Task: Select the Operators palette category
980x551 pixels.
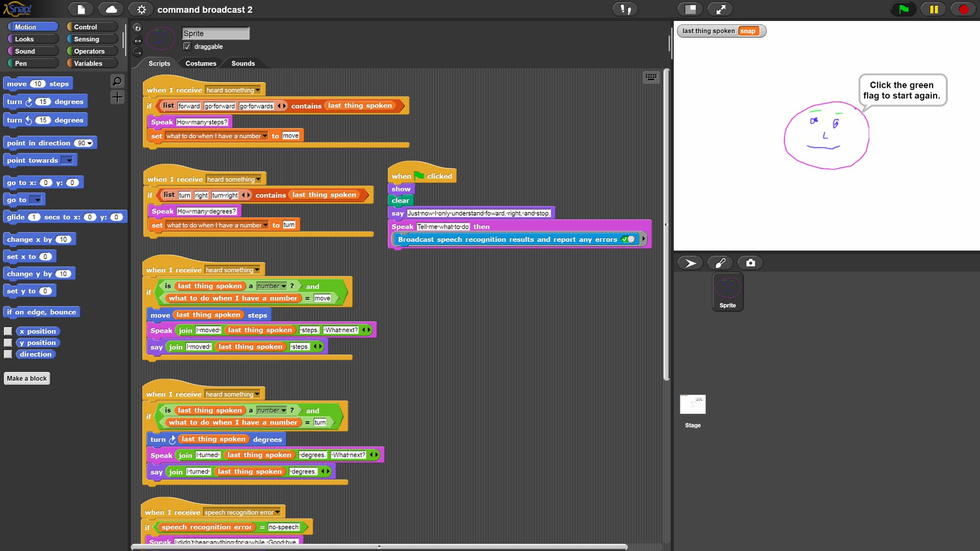Action: coord(91,51)
